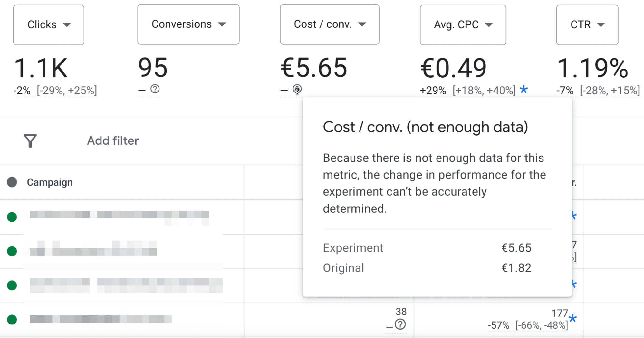The image size is (644, 338).
Task: Click the help icon beside the 38 conversions value
Action: [400, 325]
